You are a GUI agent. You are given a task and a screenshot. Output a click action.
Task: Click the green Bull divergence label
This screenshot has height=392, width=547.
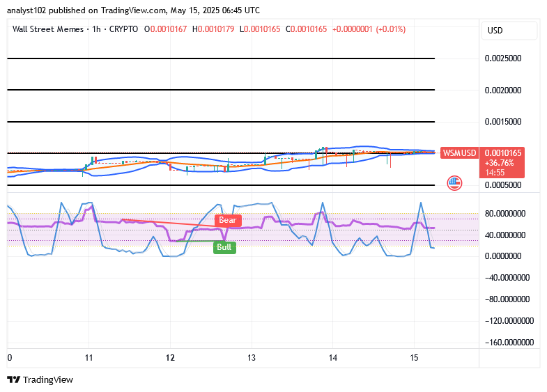pyautogui.click(x=224, y=247)
